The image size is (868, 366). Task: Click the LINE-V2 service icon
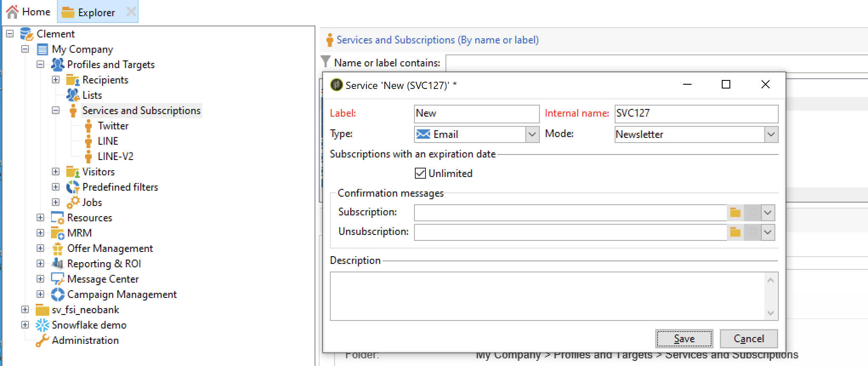pyautogui.click(x=88, y=157)
